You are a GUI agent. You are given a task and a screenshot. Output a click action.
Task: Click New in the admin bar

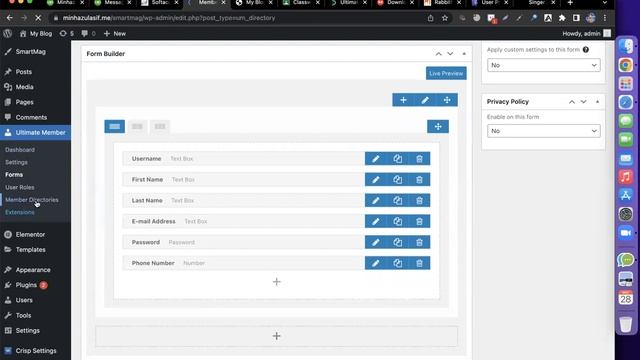click(x=115, y=33)
